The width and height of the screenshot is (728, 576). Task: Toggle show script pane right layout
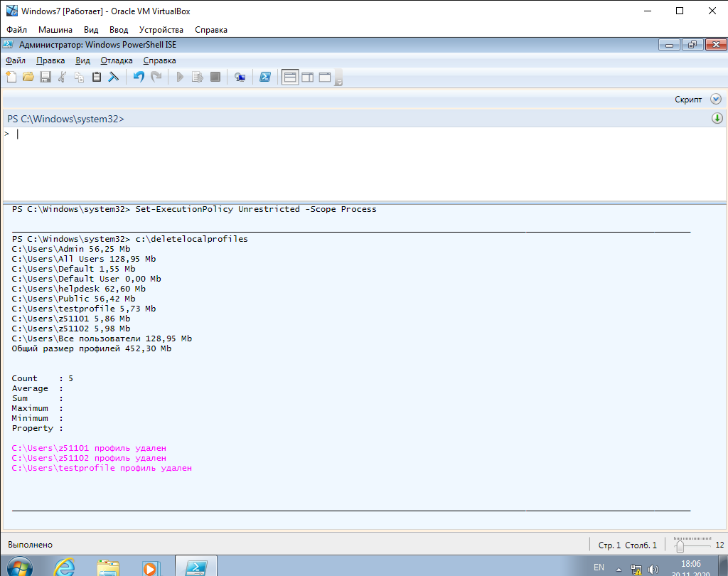click(x=307, y=77)
